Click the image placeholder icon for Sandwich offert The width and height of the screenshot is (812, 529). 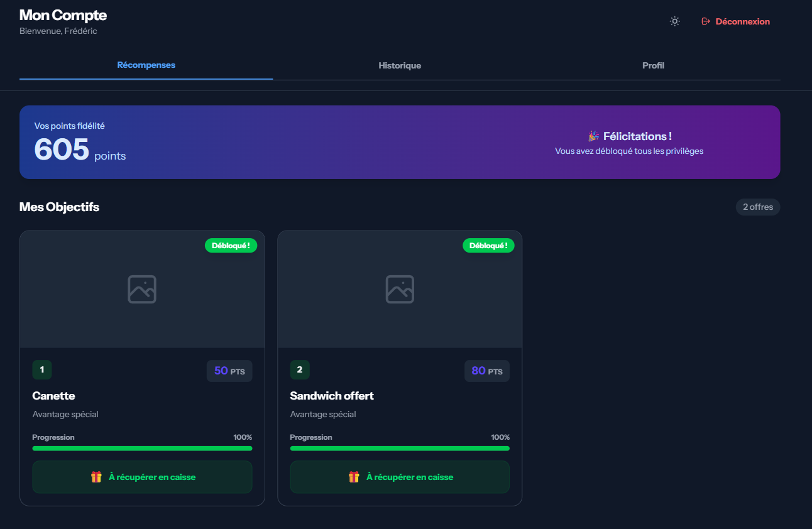(x=400, y=289)
